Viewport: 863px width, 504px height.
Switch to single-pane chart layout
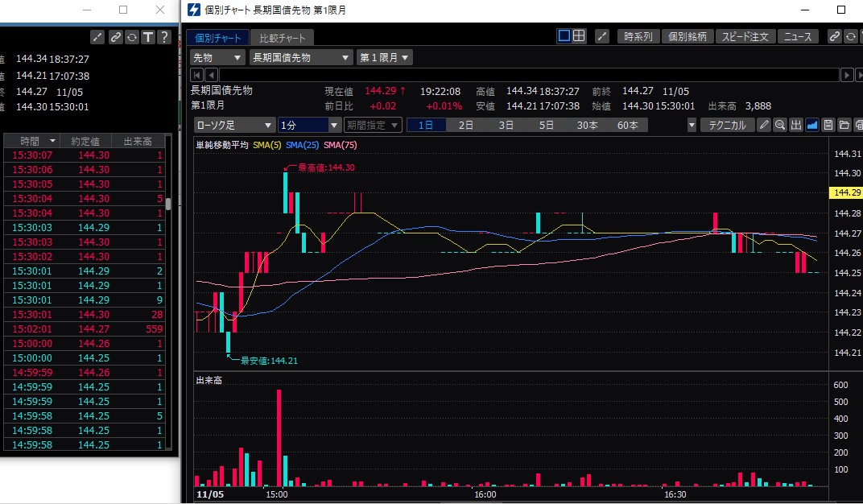(564, 36)
